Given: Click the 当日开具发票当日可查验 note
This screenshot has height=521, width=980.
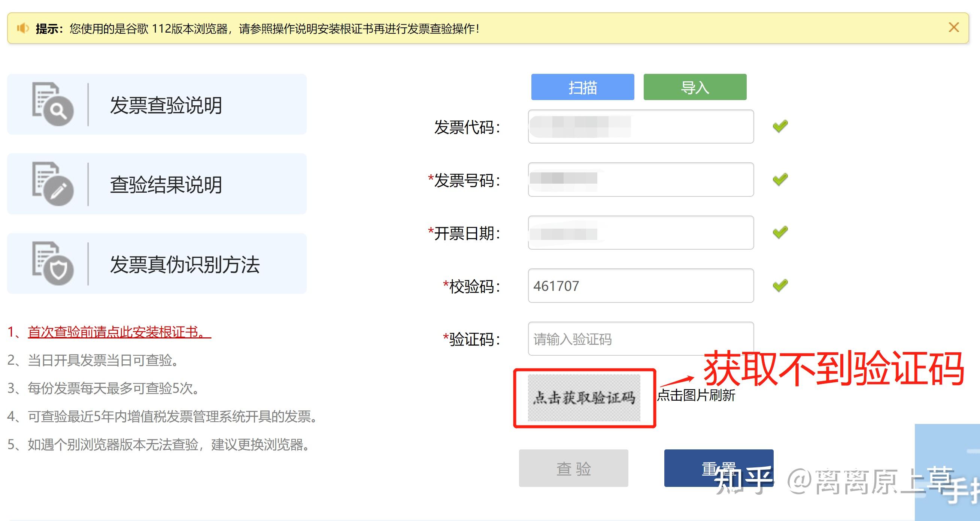Looking at the screenshot, I should click(x=93, y=360).
